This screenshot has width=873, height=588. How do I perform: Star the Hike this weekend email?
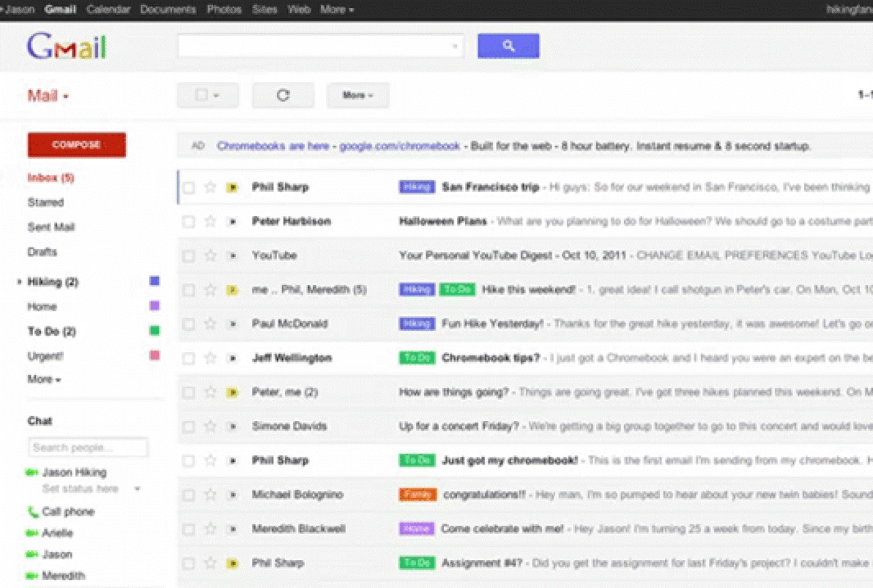[x=210, y=289]
